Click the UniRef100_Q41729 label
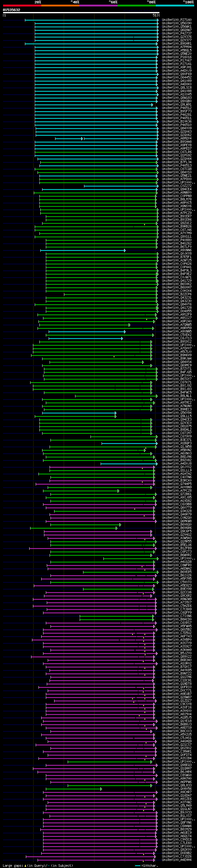The width and height of the screenshot is (197, 868). coord(176,281)
